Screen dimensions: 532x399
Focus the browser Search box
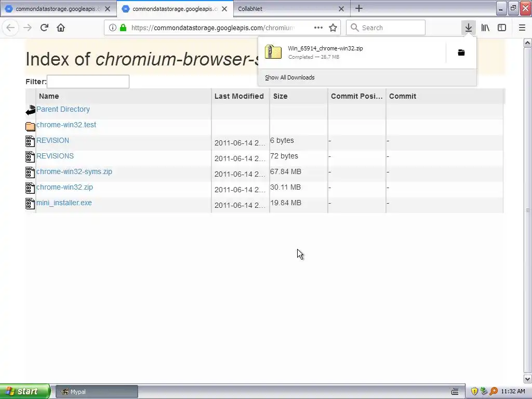click(x=386, y=28)
